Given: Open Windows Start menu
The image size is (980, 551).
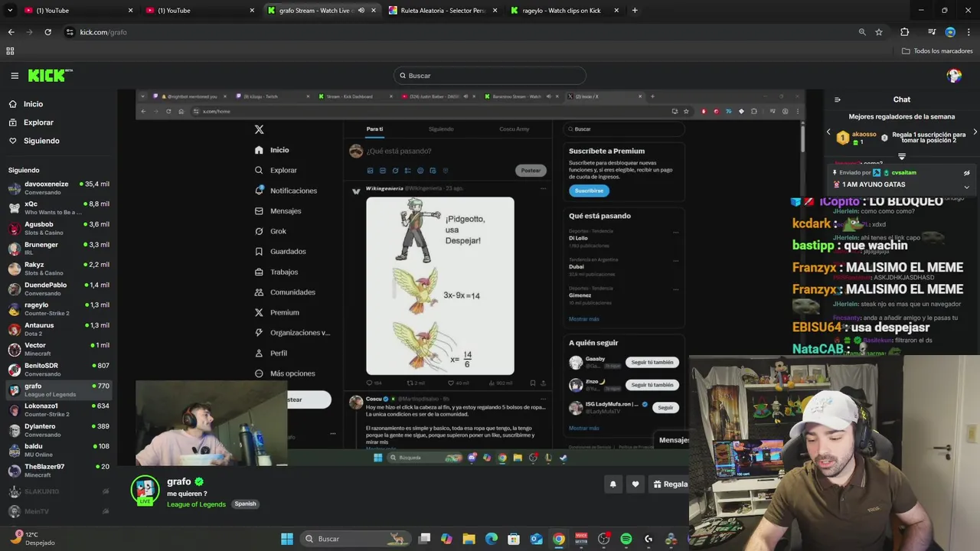Looking at the screenshot, I should pyautogui.click(x=287, y=539).
